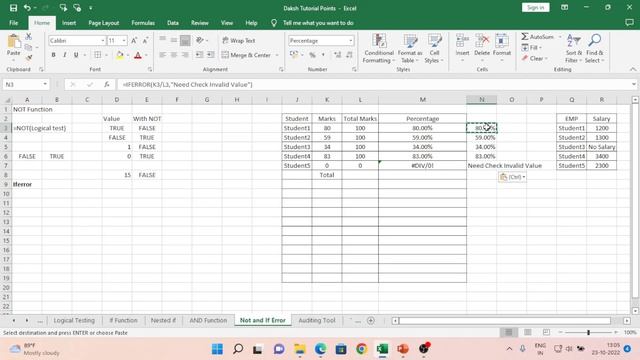Open the File menu tab
The image size is (640, 360).
(13, 23)
